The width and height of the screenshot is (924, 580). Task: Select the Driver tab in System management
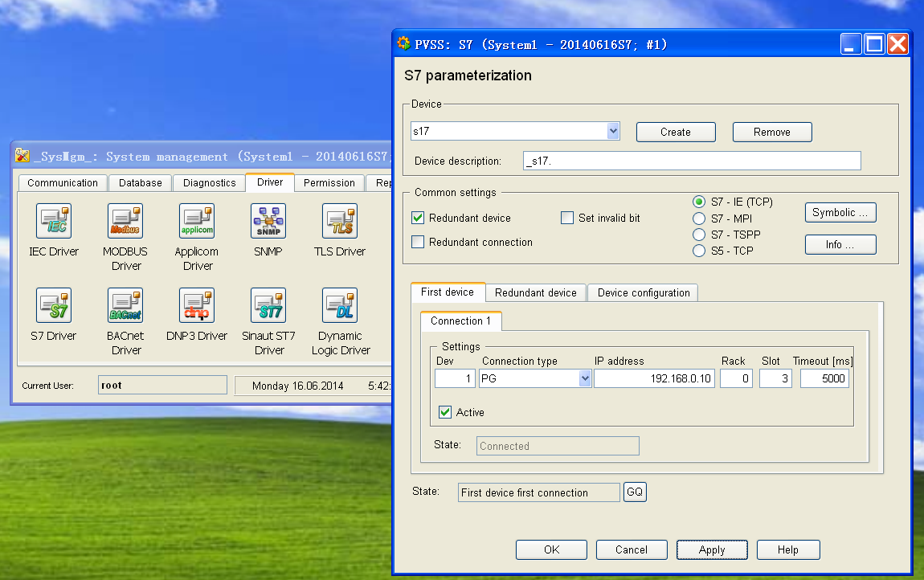(270, 182)
